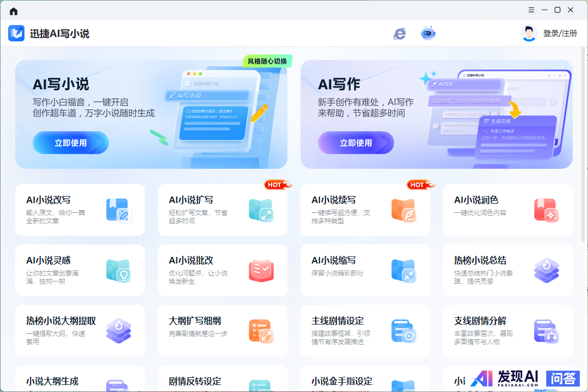Open 小说大纲生成 card title
Screen dimensions: 588x392
pyautogui.click(x=52, y=382)
